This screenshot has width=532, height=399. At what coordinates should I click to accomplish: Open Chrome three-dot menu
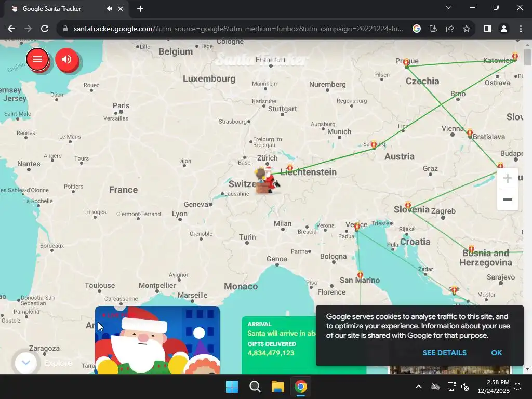click(x=521, y=29)
